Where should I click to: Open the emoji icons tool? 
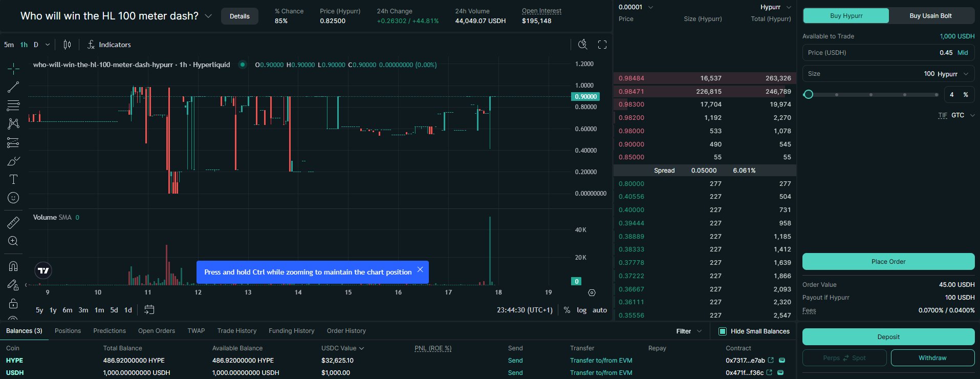point(13,198)
